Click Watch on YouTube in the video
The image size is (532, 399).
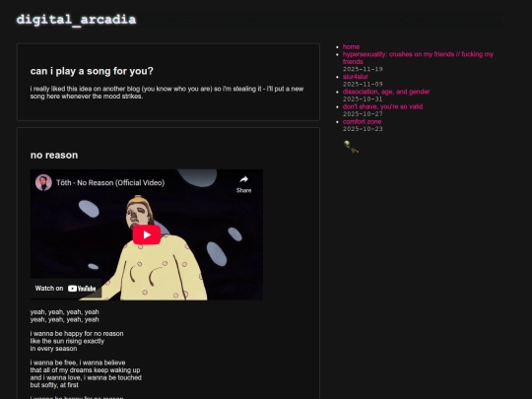[x=65, y=289]
